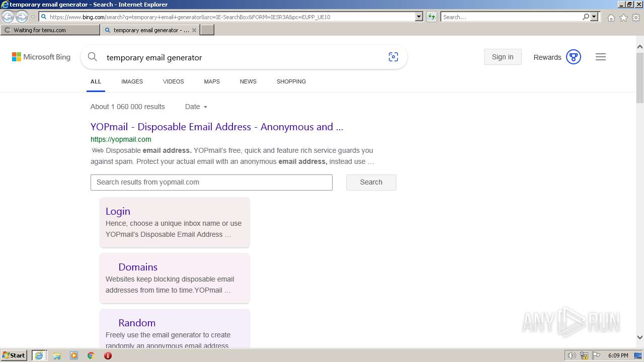
Task: Select the MAPS tab
Action: pos(212,81)
